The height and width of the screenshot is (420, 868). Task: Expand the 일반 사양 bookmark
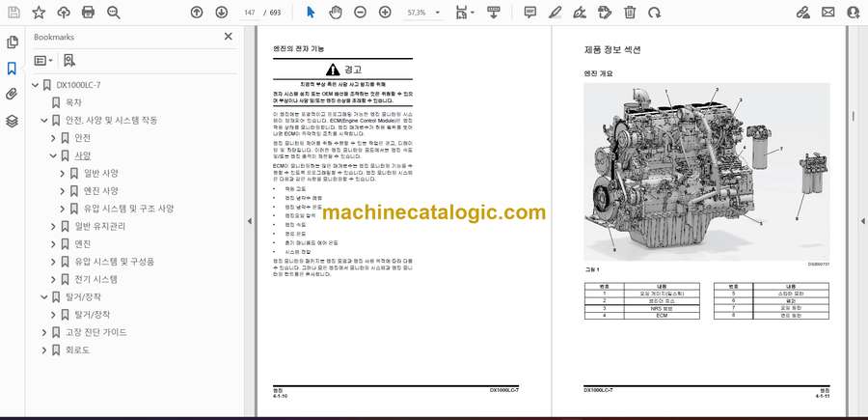click(x=62, y=174)
